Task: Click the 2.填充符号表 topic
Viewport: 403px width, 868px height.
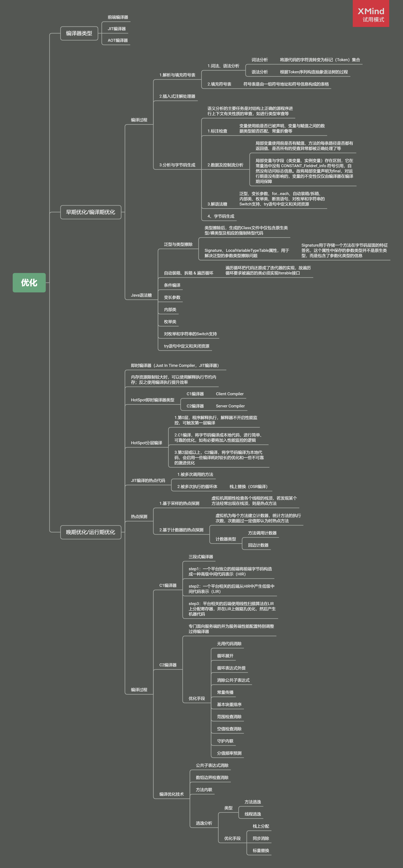Action: point(219,84)
